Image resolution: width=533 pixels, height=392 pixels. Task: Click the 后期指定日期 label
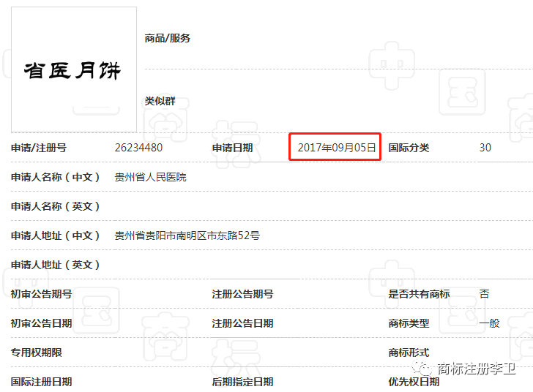point(243,382)
